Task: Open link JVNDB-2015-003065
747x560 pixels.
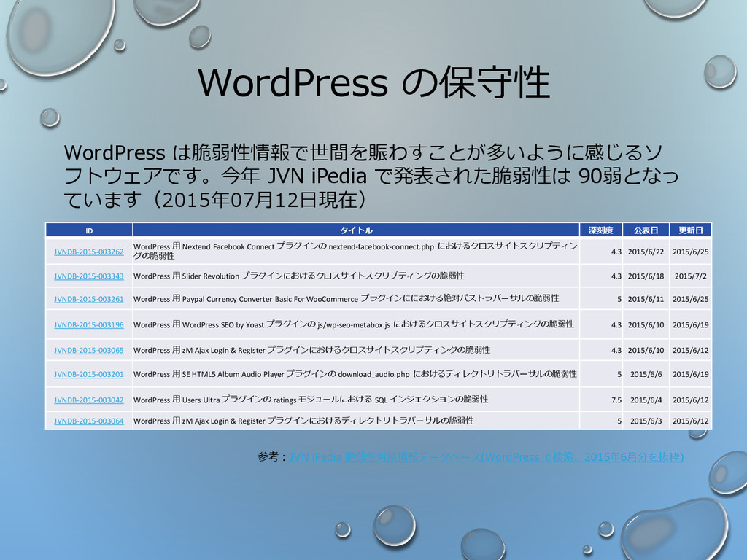Action: [x=88, y=350]
